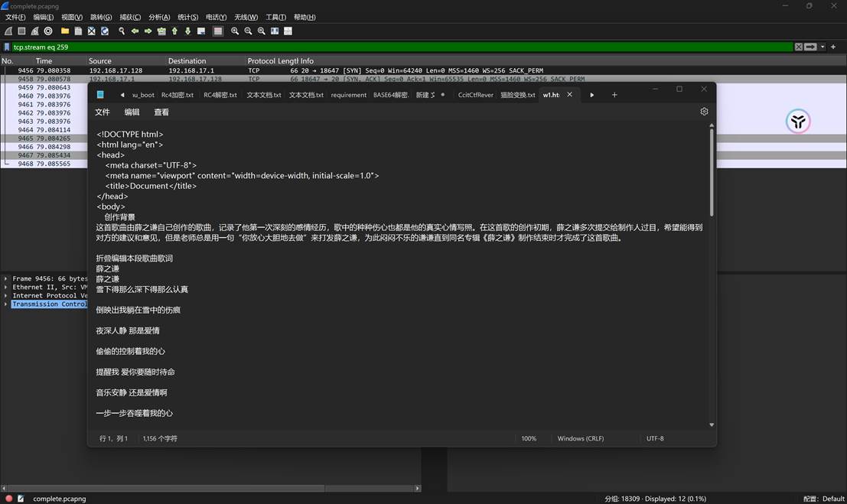Click the 100% zoom level in status bar
This screenshot has width=847, height=504.
[x=529, y=438]
